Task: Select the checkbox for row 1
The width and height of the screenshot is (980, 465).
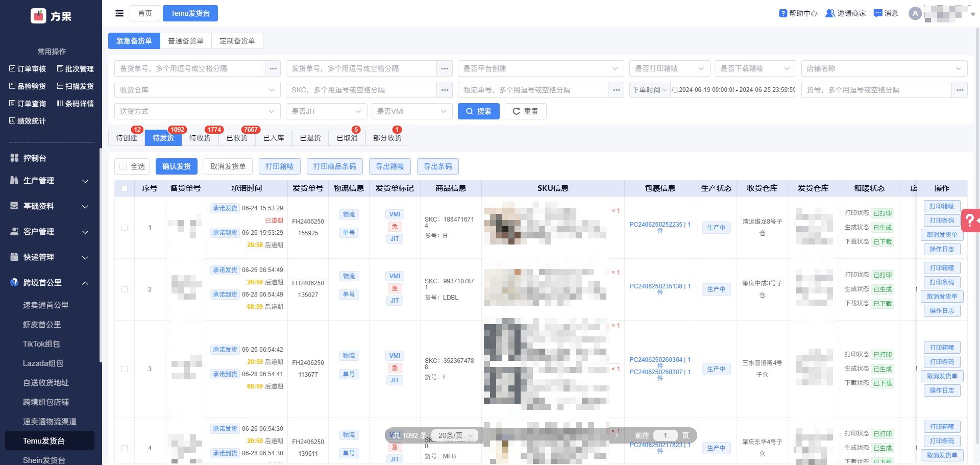Action: [125, 228]
